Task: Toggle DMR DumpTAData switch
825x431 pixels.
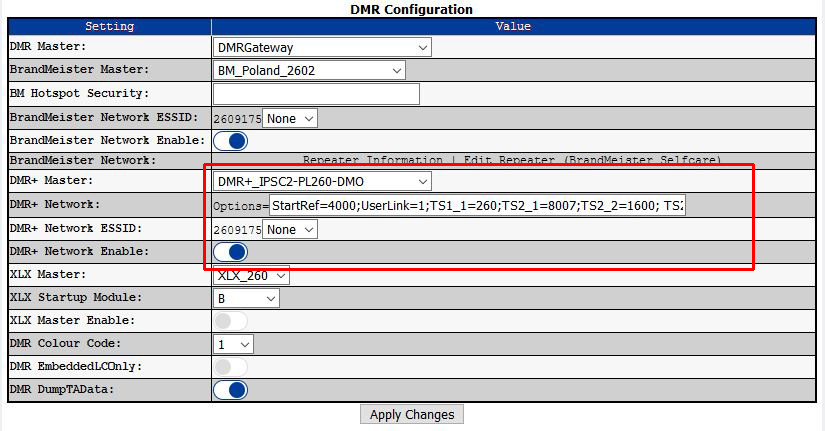Action: click(230, 390)
